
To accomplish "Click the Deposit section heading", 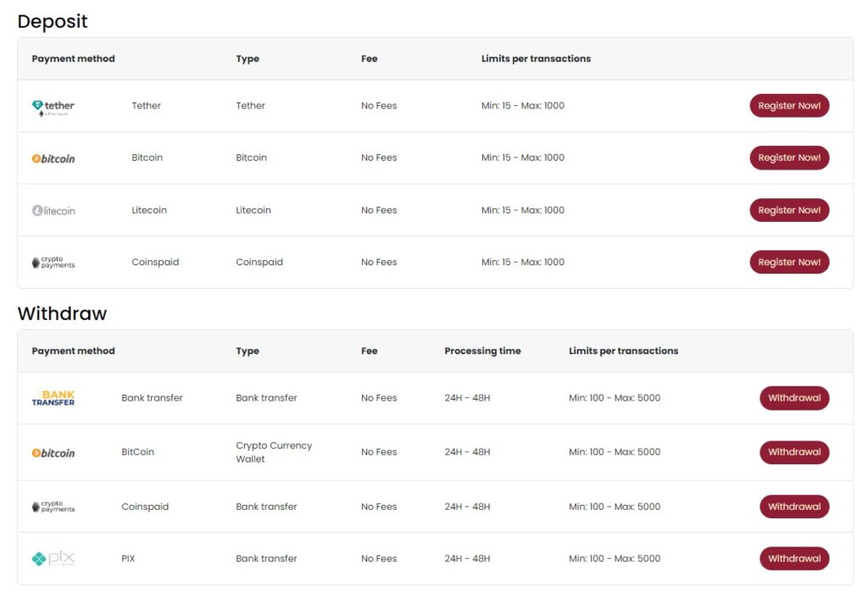I will point(53,21).
